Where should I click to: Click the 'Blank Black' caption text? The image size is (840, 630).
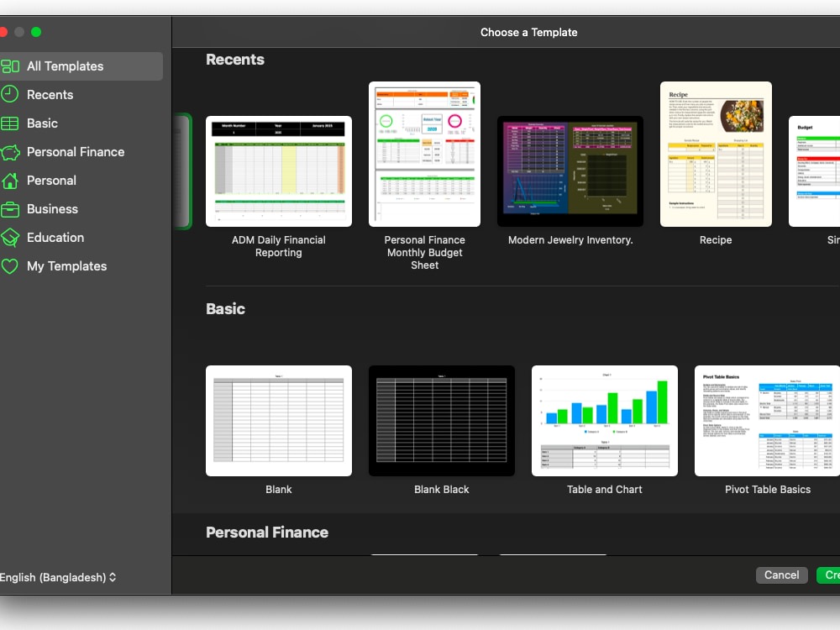tap(442, 490)
